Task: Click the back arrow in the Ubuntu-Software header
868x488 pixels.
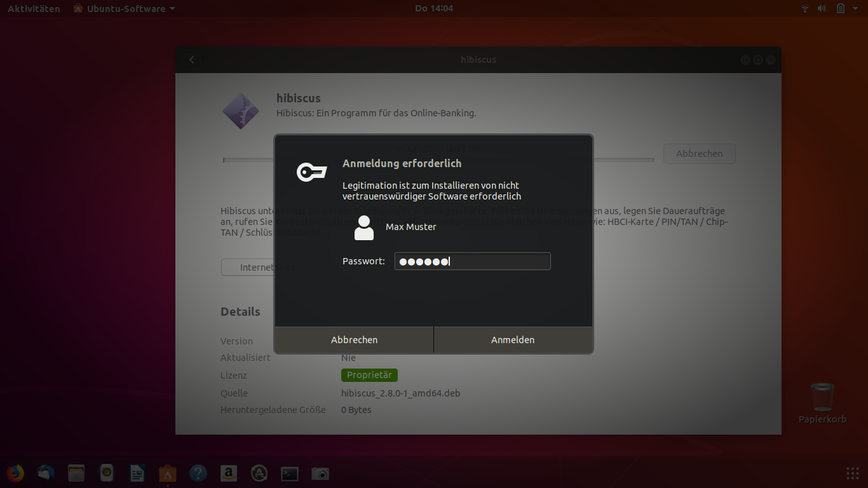Action: point(192,60)
